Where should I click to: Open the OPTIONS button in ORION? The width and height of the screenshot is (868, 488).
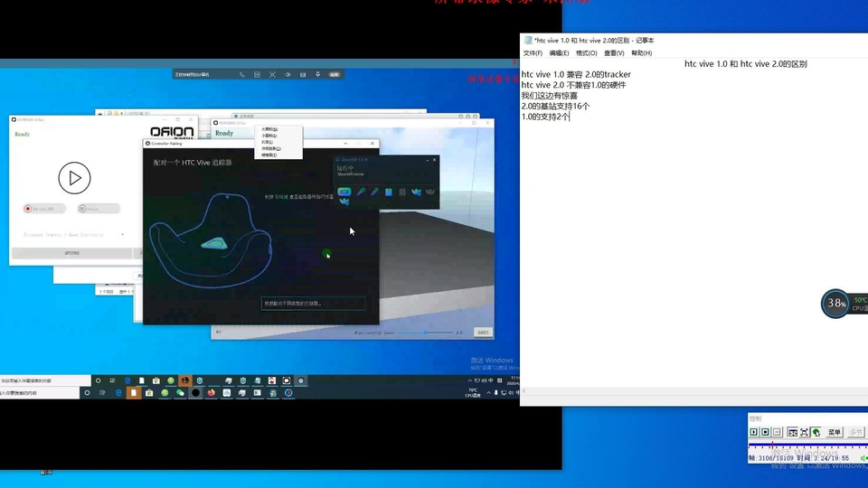click(x=72, y=253)
